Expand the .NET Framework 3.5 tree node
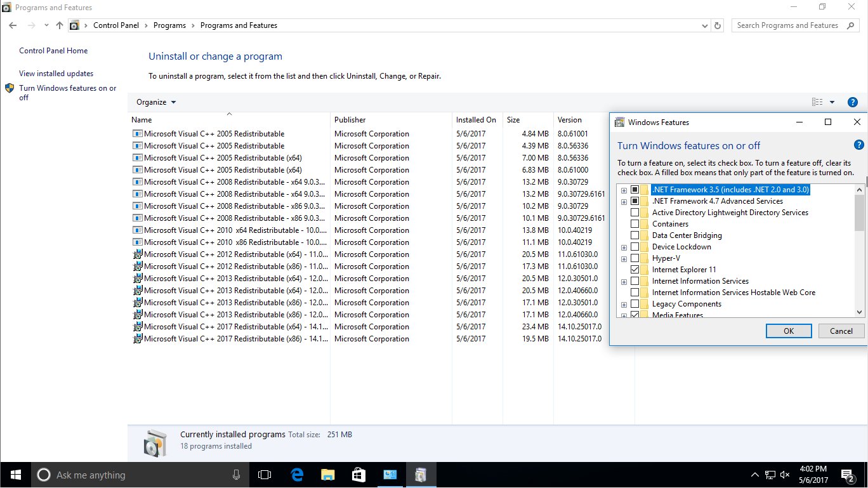Viewport: 868px width, 488px height. 624,190
